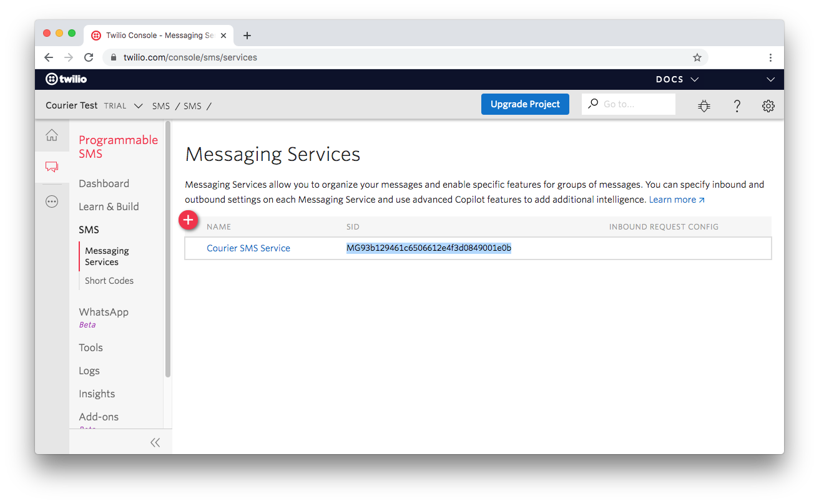Select the Twilio Console browser tab
The height and width of the screenshot is (504, 819).
click(159, 36)
